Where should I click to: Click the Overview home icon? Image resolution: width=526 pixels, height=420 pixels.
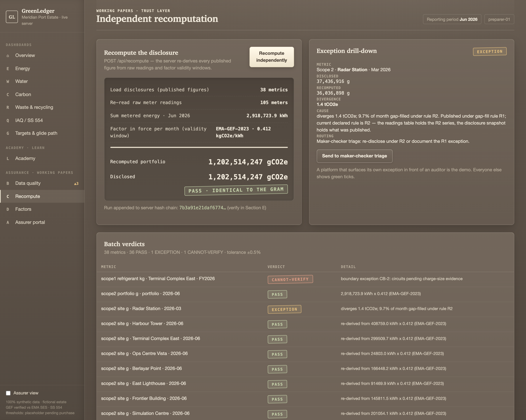(8, 56)
